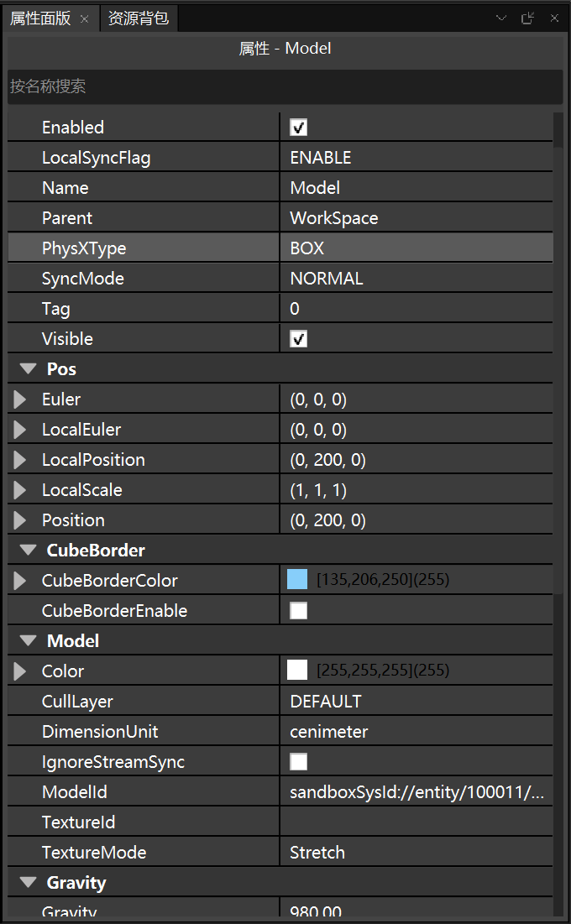Close the 属性面版 tab
The image size is (571, 924).
point(84,18)
